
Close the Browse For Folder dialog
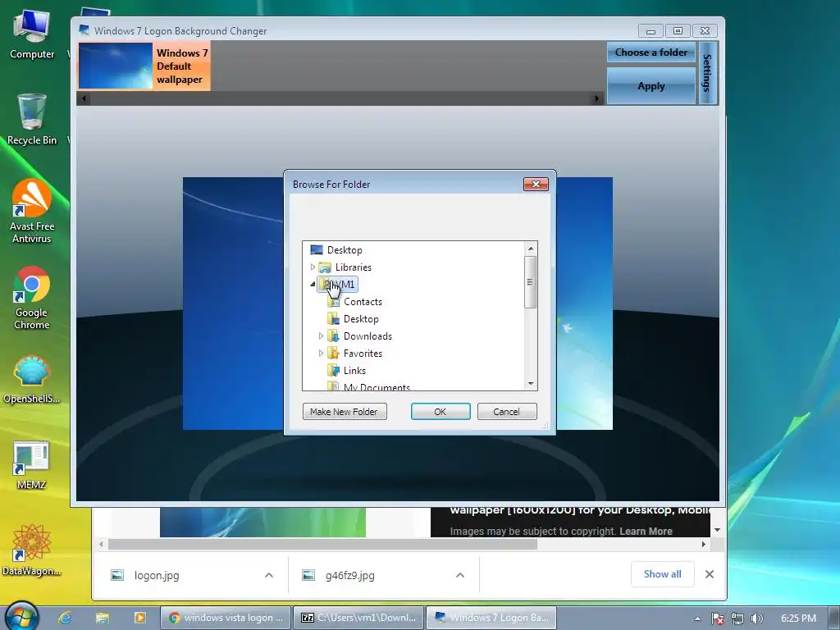coord(536,185)
